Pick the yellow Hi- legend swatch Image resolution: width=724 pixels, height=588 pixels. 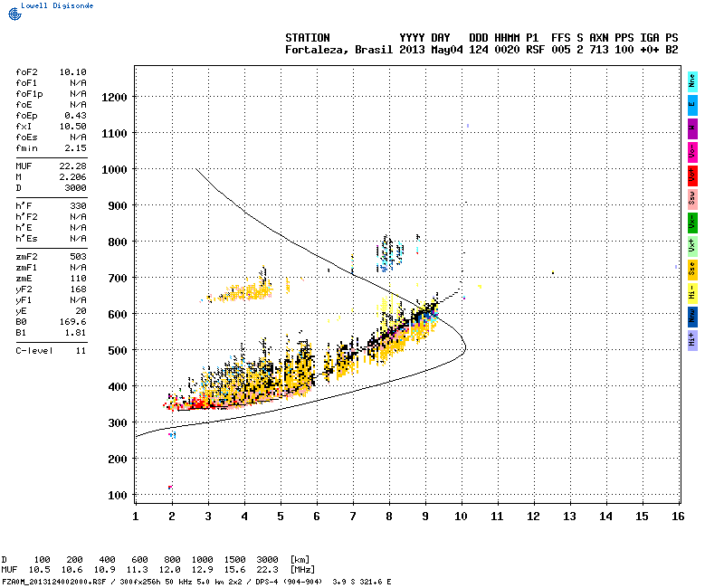(x=692, y=293)
